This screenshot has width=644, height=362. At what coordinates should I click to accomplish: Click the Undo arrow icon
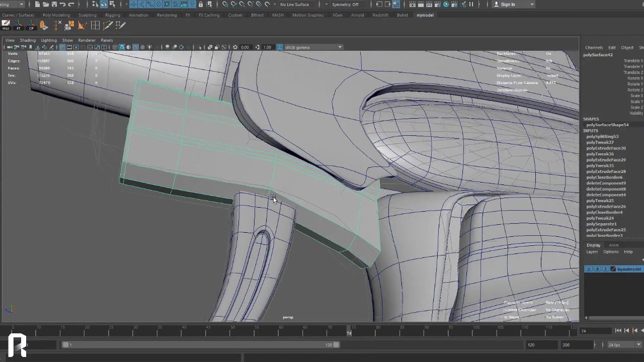click(x=62, y=5)
